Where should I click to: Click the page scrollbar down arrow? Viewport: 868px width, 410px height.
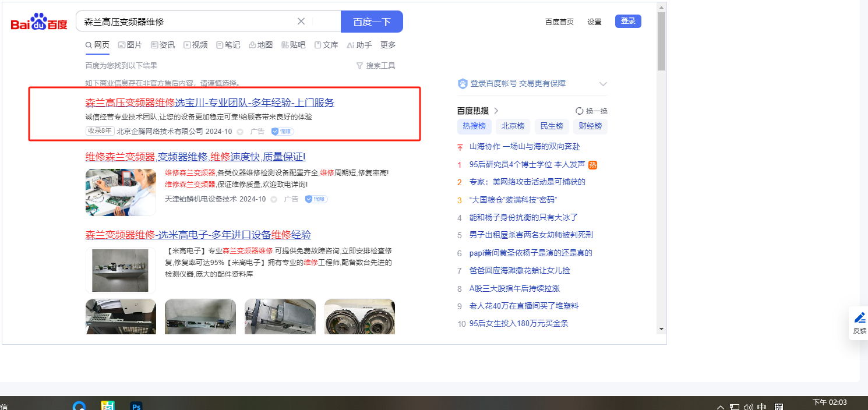(661, 329)
